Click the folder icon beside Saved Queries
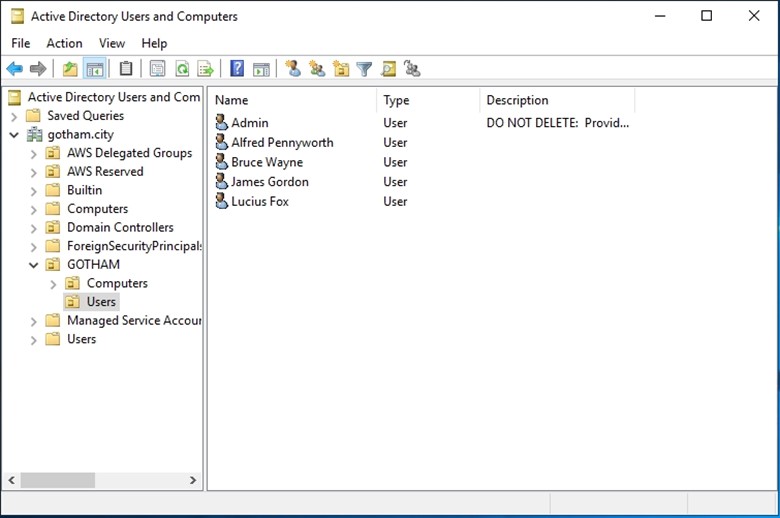Viewport: 780px width, 518px height. 33,115
